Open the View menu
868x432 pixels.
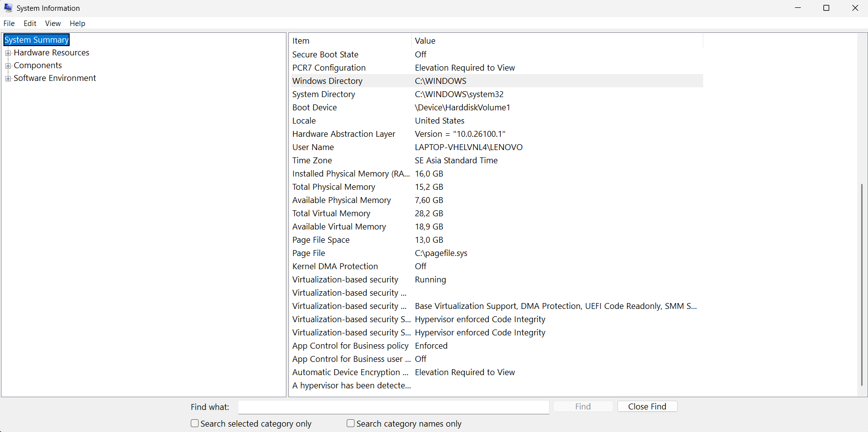coord(53,24)
